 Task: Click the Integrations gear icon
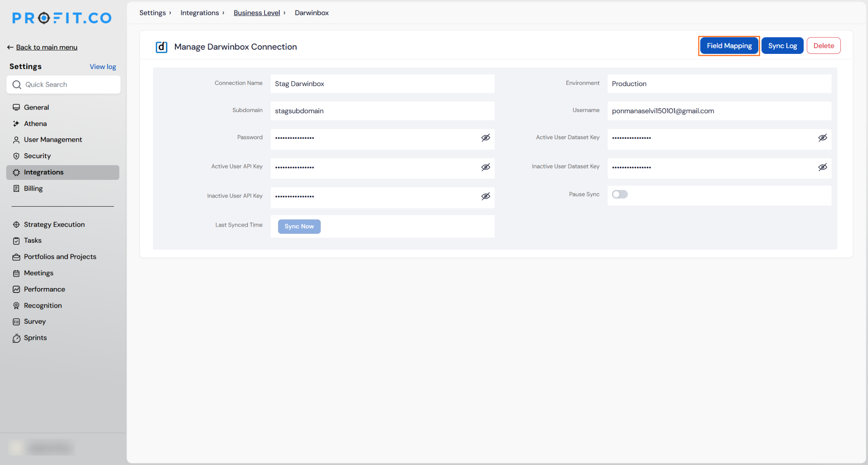(16, 172)
